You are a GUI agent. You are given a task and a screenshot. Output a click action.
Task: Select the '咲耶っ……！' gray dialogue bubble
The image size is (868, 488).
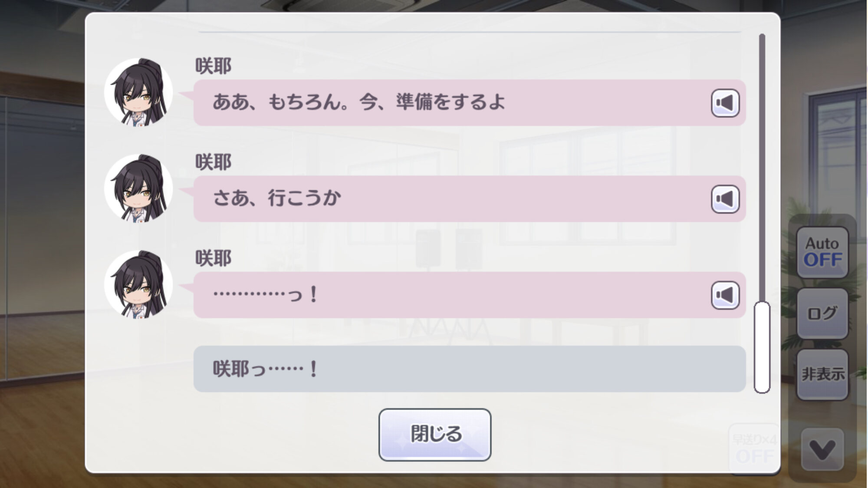pos(470,369)
